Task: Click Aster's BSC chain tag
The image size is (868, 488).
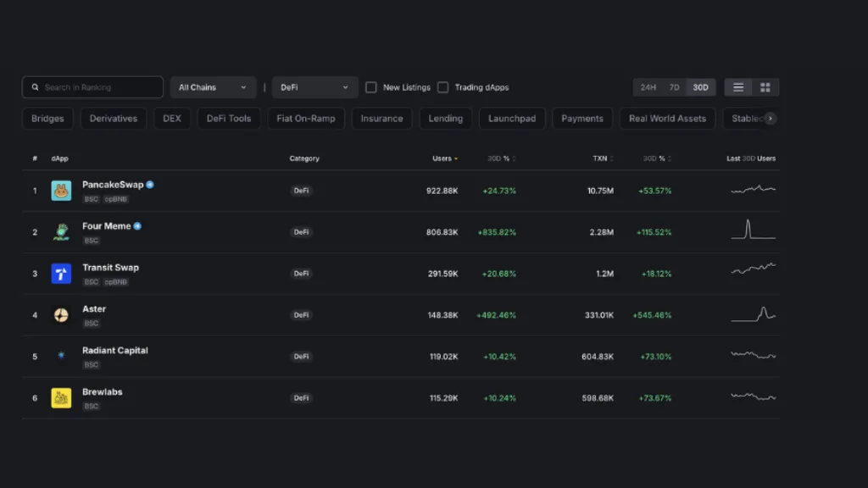Action: pyautogui.click(x=92, y=324)
